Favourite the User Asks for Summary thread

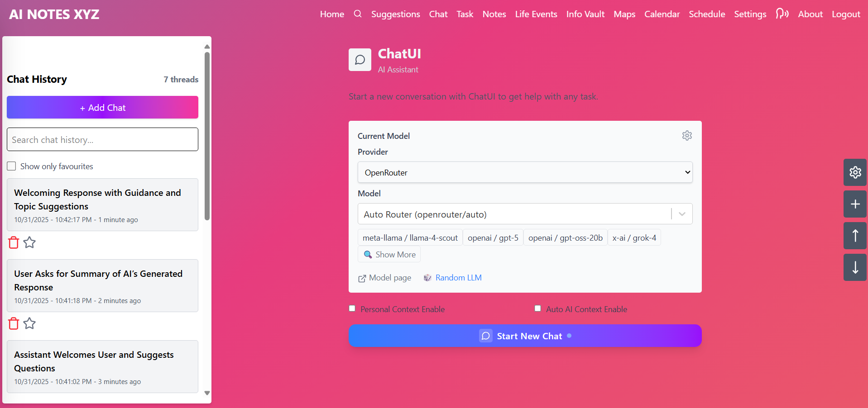tap(29, 323)
